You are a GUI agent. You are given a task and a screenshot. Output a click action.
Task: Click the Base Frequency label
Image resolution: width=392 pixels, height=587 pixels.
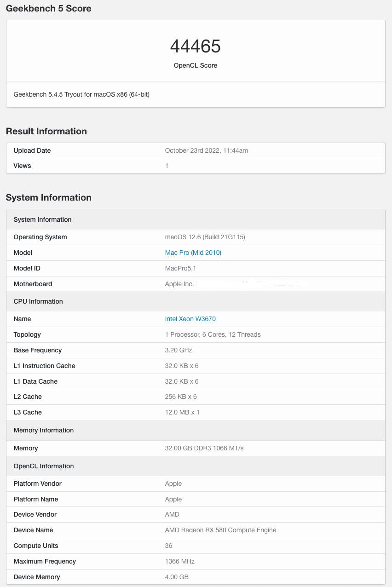point(38,350)
